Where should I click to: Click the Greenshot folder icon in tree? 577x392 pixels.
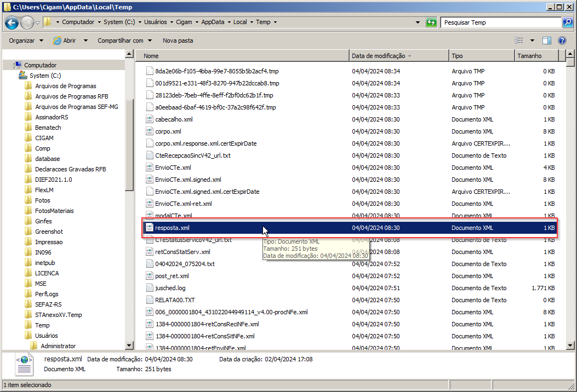tap(28, 231)
